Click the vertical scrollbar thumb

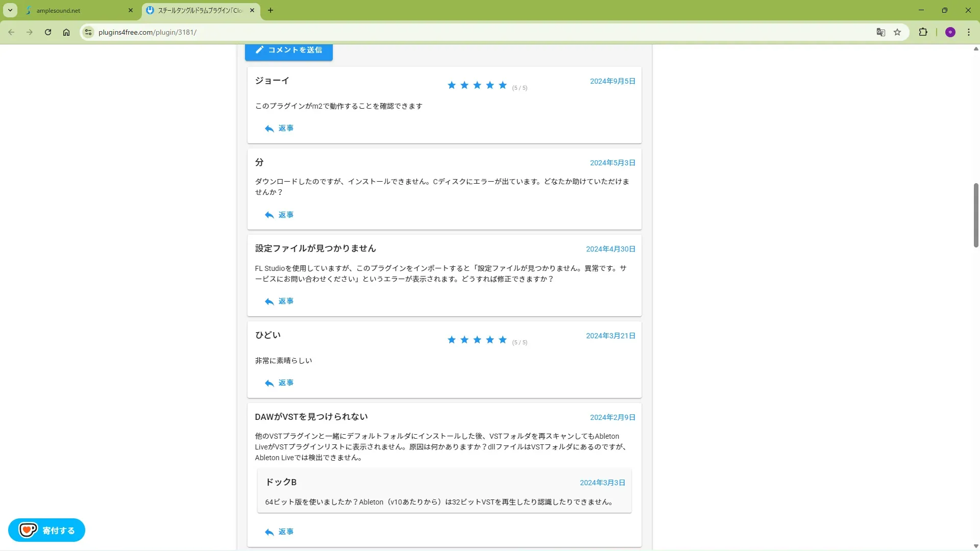pos(975,215)
